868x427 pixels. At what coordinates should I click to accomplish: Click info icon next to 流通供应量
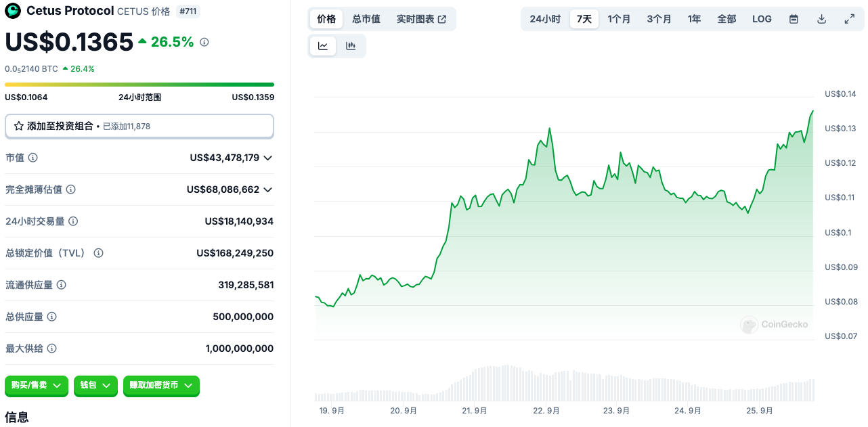[x=62, y=285]
